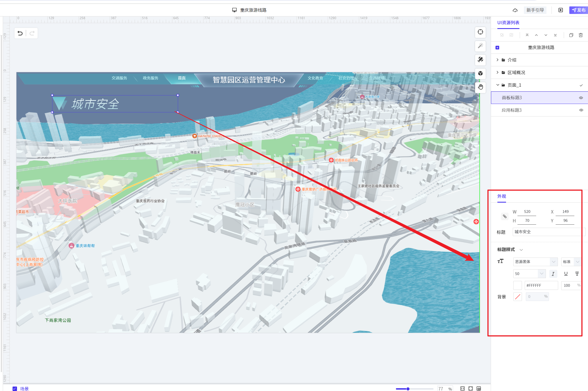Image resolution: width=588 pixels, height=391 pixels.
Task: Toggle the 场景 checkbox
Action: tap(15, 388)
